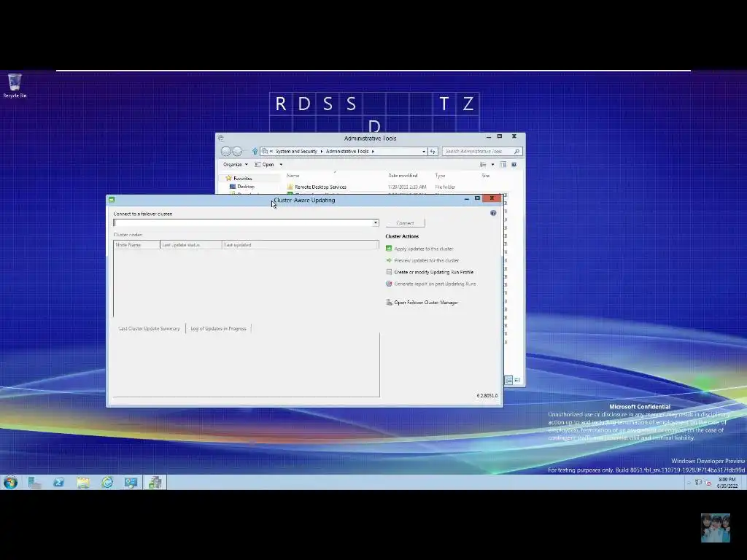Sort files by Name column
747x560 pixels.
[x=293, y=176]
